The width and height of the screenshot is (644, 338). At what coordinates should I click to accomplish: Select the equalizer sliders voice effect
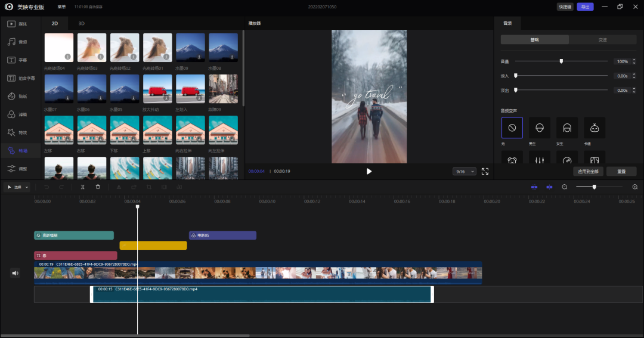click(x=539, y=159)
